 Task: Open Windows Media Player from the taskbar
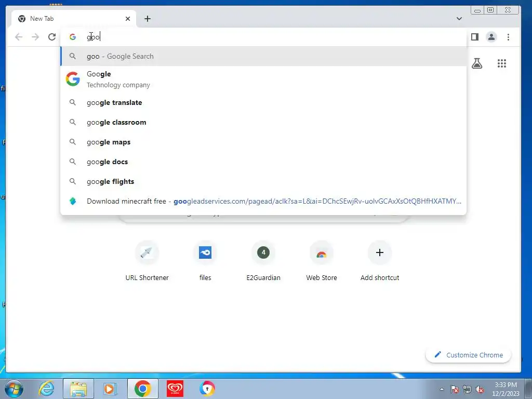(110, 389)
